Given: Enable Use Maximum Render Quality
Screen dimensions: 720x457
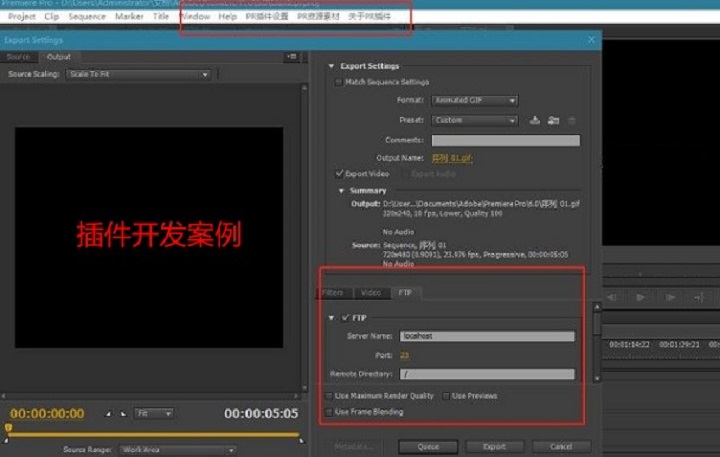Looking at the screenshot, I should (329, 396).
